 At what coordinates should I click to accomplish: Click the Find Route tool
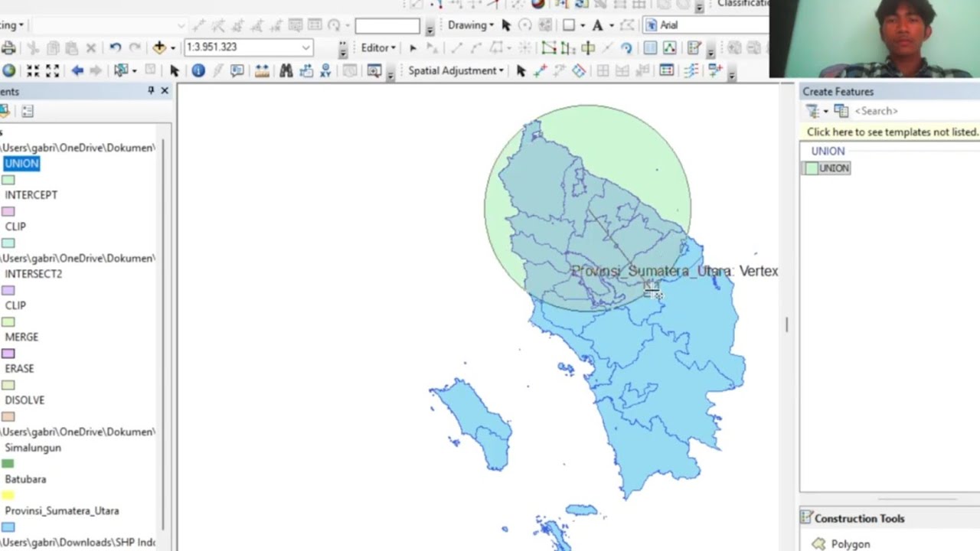(x=306, y=70)
